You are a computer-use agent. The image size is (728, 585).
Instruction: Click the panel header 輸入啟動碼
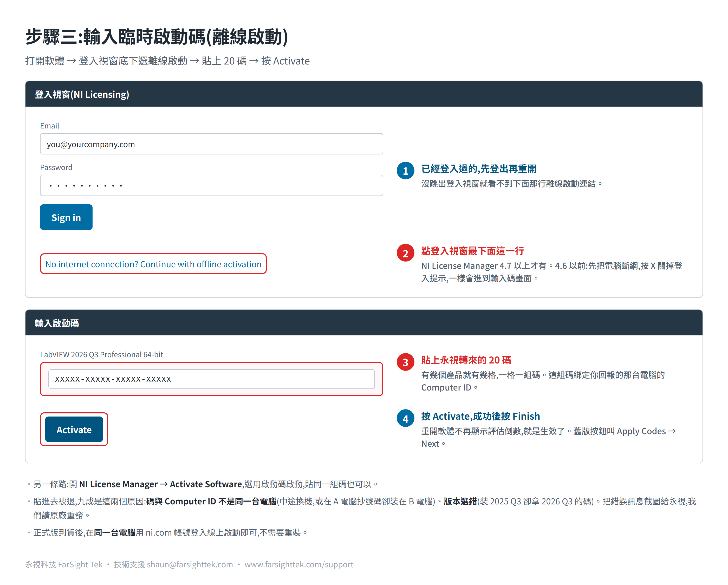pos(57,323)
